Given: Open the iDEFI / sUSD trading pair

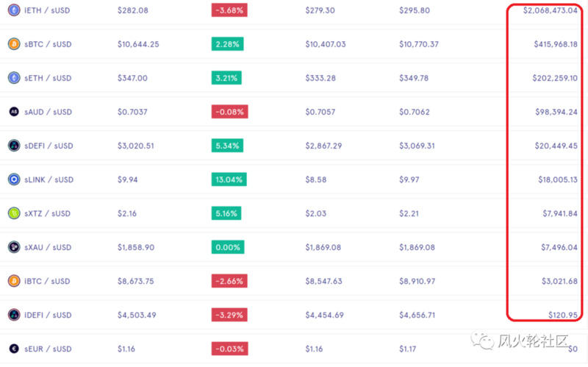Looking at the screenshot, I should [x=48, y=315].
